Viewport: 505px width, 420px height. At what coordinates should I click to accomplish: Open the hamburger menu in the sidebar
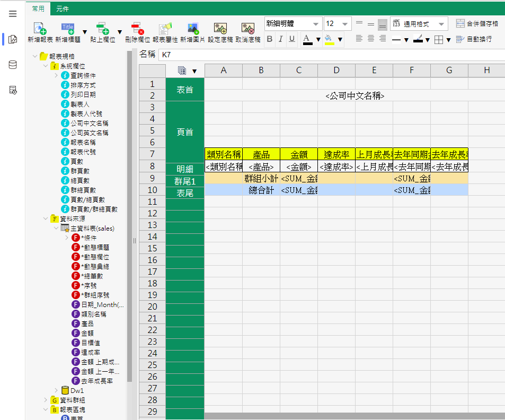(13, 14)
